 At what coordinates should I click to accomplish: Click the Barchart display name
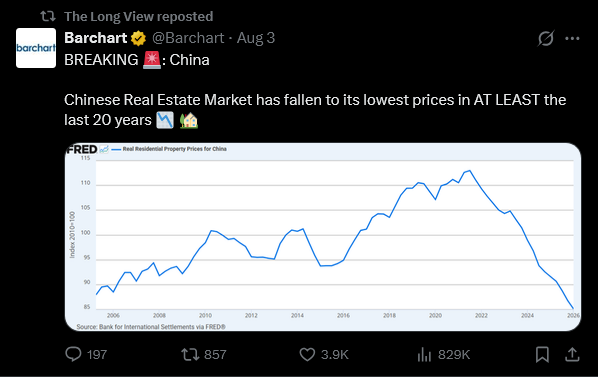coord(95,38)
